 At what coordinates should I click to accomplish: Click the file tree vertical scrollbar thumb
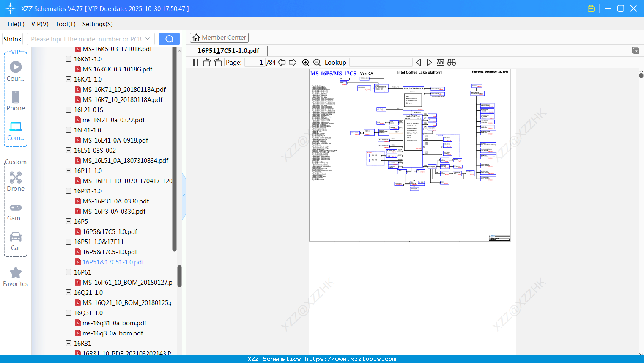[179, 276]
